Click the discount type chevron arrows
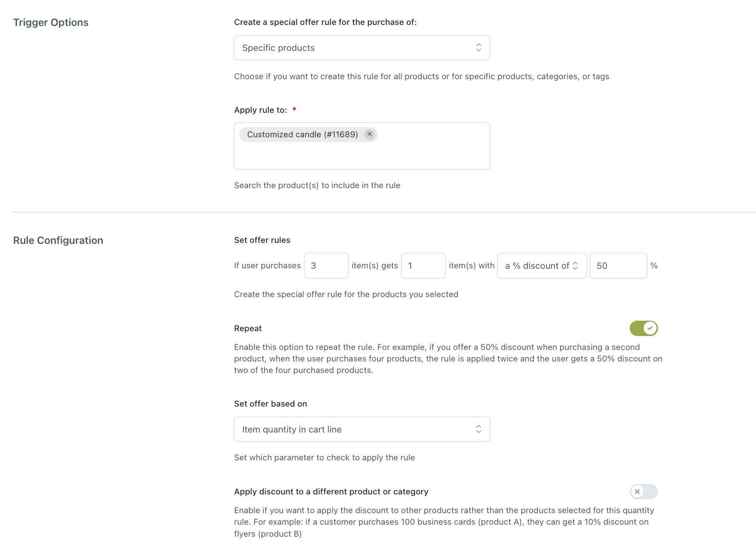The image size is (756, 553). [575, 265]
